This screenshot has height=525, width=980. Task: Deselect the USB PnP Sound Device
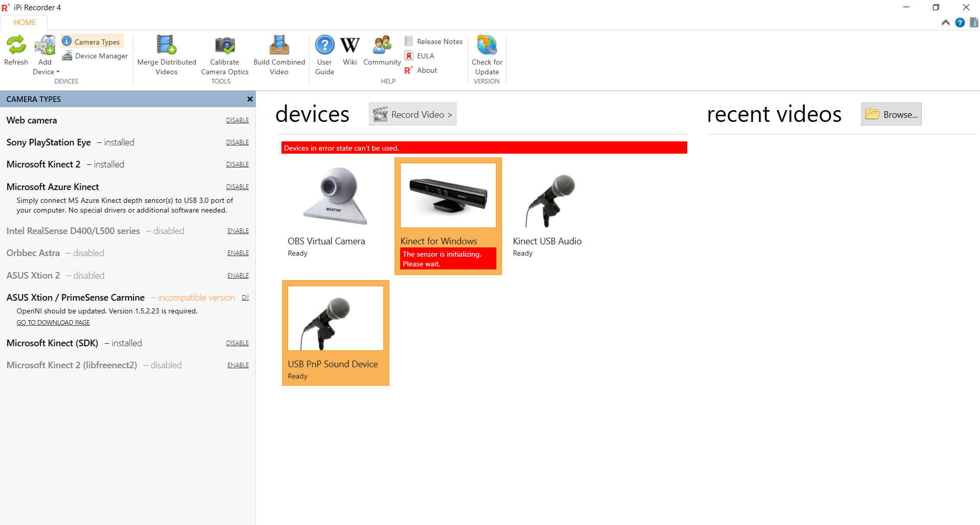(x=336, y=332)
